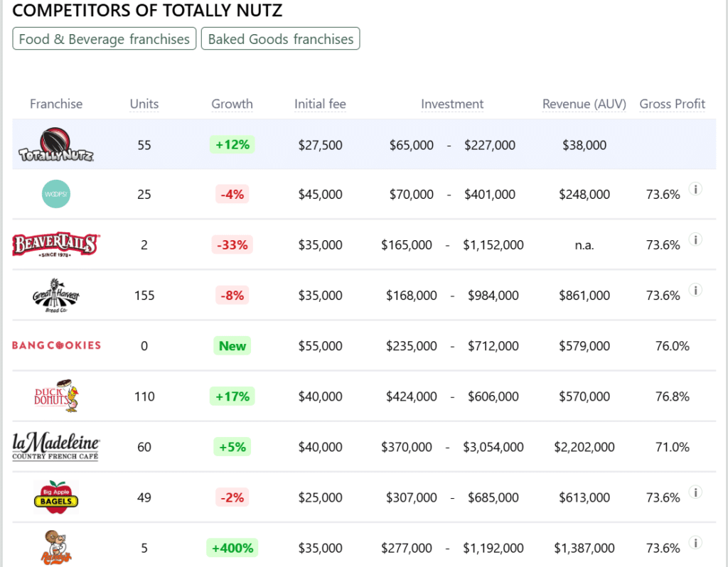
Task: Open Food & Beverage franchises tag
Action: coord(105,39)
